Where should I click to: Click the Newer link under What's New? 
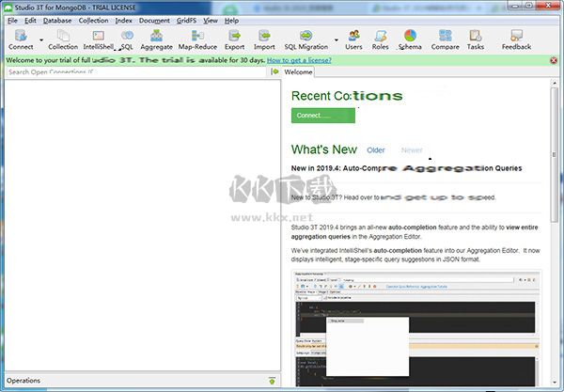point(412,150)
